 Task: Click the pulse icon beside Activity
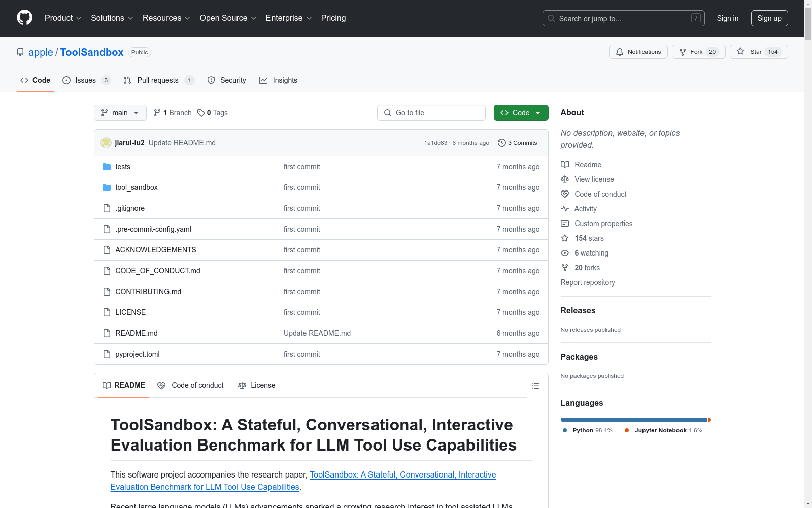(x=565, y=209)
